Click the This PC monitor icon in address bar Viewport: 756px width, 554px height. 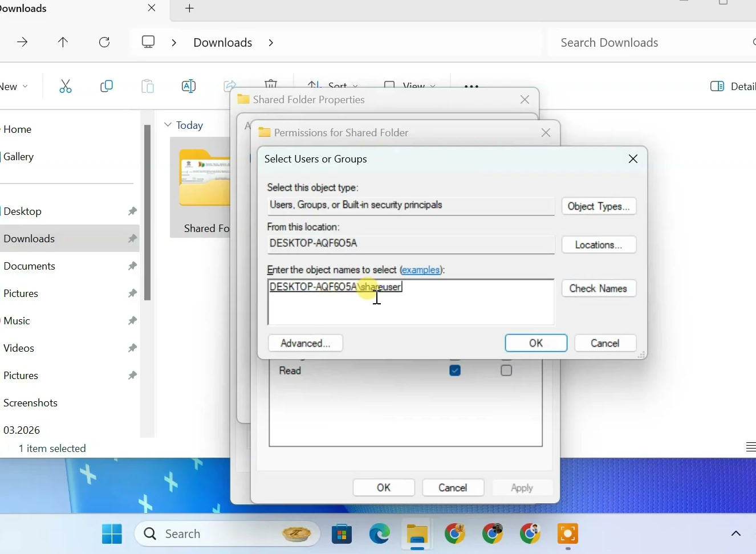coord(148,42)
